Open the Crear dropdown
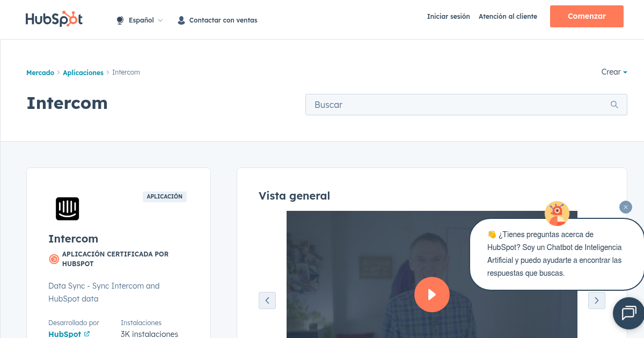 click(x=613, y=72)
